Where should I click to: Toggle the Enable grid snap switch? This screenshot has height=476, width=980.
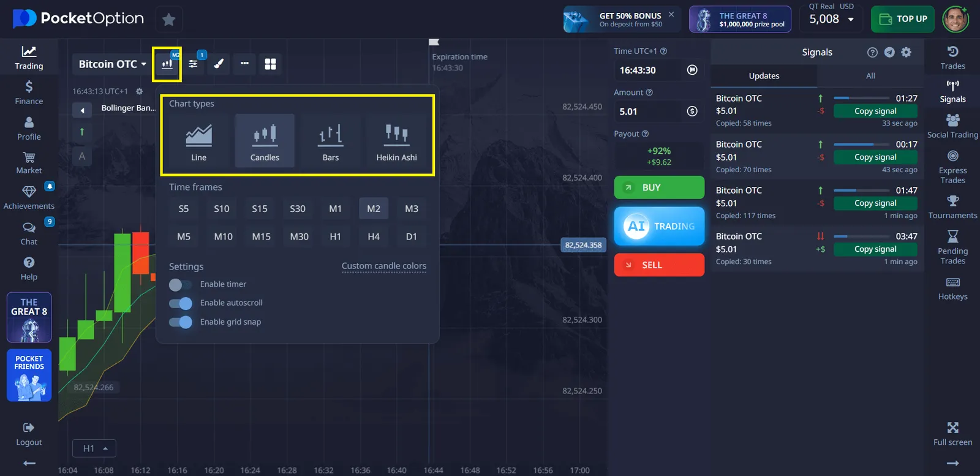(x=180, y=322)
